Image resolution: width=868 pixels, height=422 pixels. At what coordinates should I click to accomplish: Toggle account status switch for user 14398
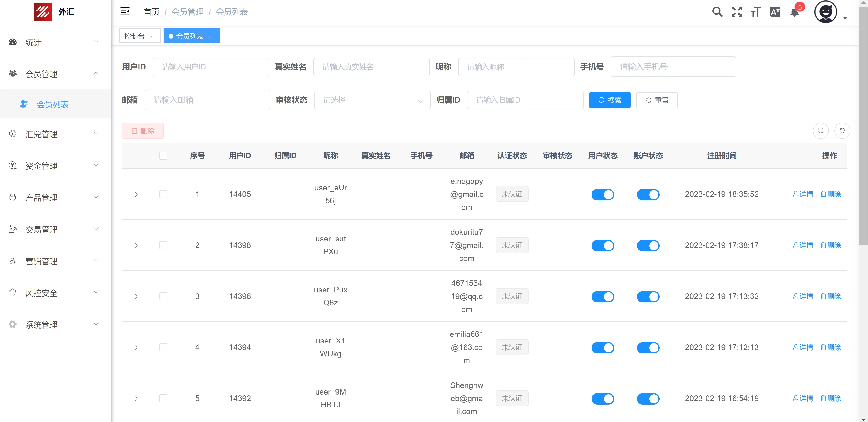[x=648, y=246]
